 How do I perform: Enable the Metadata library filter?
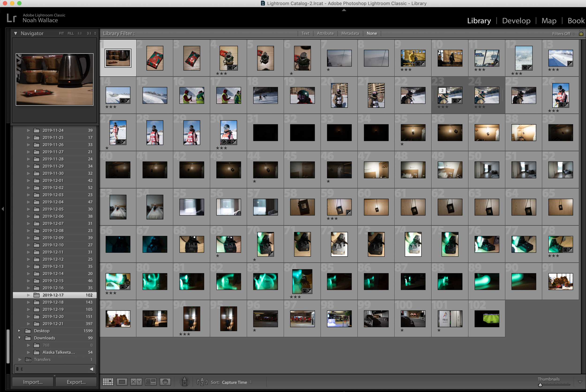point(350,33)
